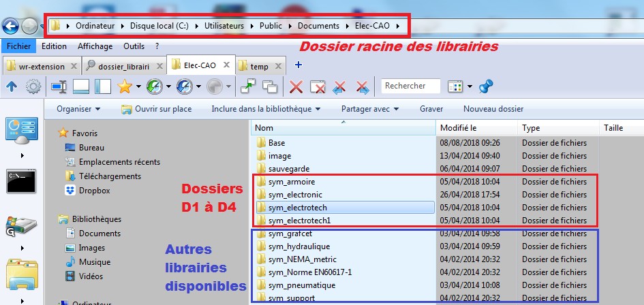The height and width of the screenshot is (305, 644).
Task: Click the blue up-arrow parent folder icon
Action: (x=11, y=86)
